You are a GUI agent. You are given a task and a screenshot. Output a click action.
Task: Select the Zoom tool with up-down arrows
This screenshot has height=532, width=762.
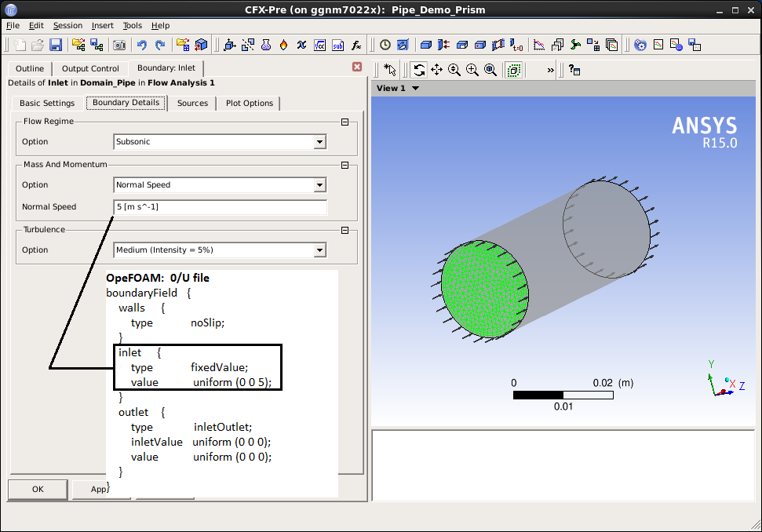point(454,70)
